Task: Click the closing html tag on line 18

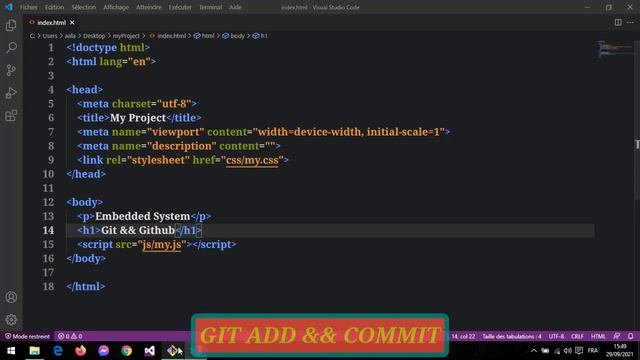Action: pos(86,287)
